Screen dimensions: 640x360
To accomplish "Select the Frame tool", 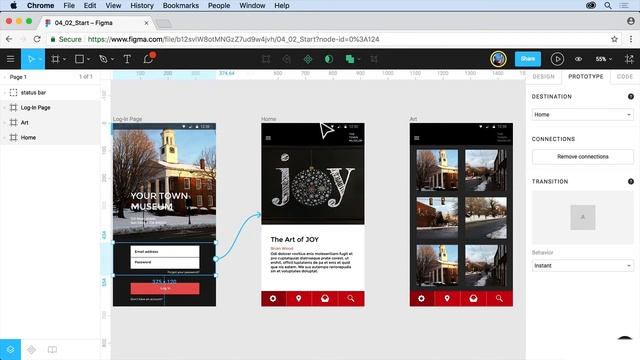I will coord(55,59).
